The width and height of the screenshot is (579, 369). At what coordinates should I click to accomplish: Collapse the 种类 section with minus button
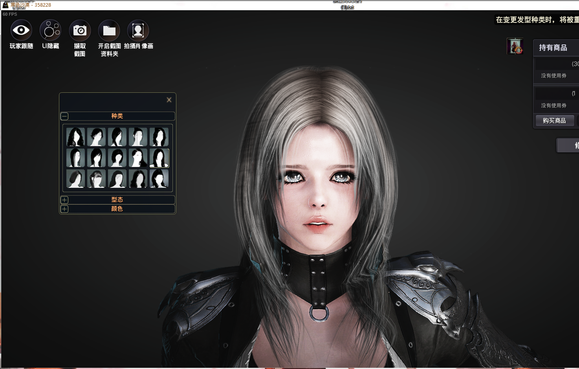[x=64, y=116]
